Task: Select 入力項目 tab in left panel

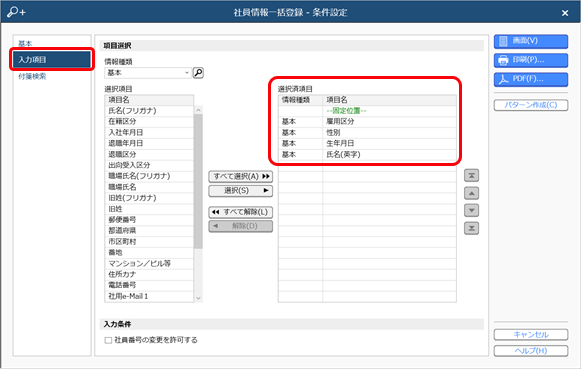Action: coord(52,60)
